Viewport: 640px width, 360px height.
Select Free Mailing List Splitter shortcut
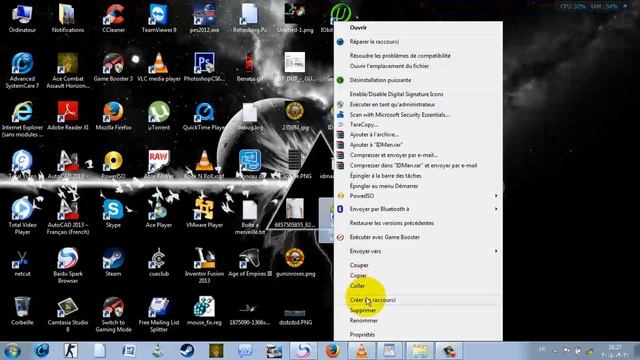(x=159, y=314)
